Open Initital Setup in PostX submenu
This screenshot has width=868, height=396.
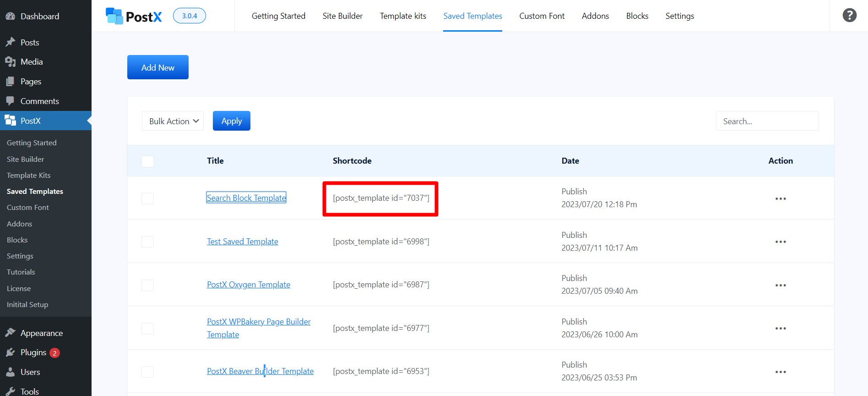(x=27, y=304)
